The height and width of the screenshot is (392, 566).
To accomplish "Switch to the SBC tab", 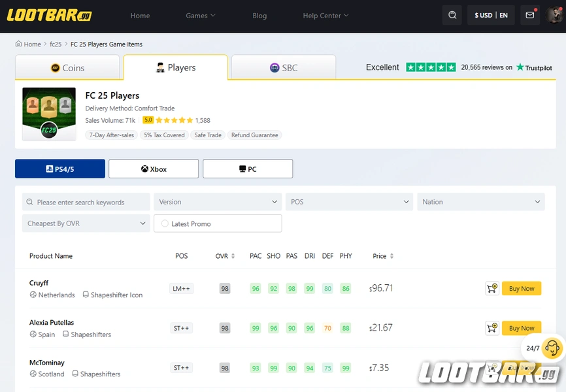I will [284, 67].
